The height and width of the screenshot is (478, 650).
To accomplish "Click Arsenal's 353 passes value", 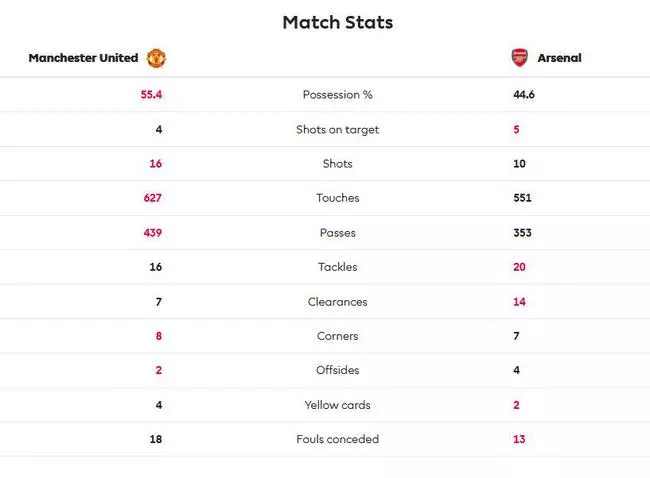I will [522, 233].
